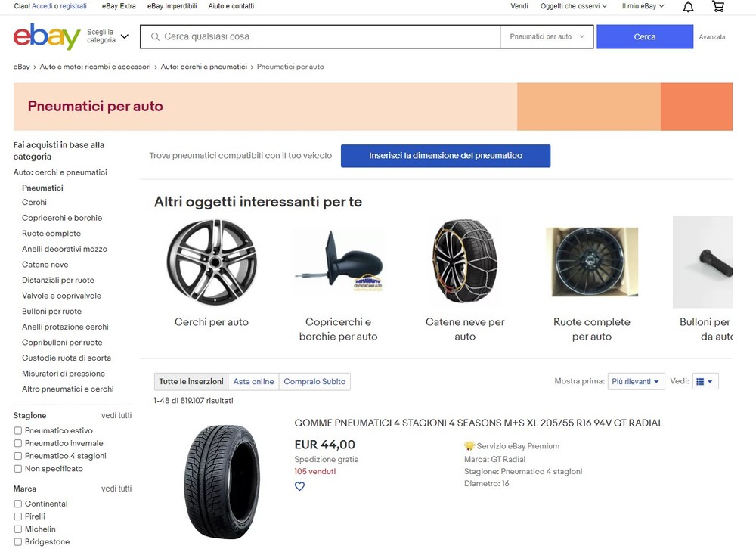
Task: Click Inserisci la dimensione del pneumatico button
Action: (x=445, y=156)
